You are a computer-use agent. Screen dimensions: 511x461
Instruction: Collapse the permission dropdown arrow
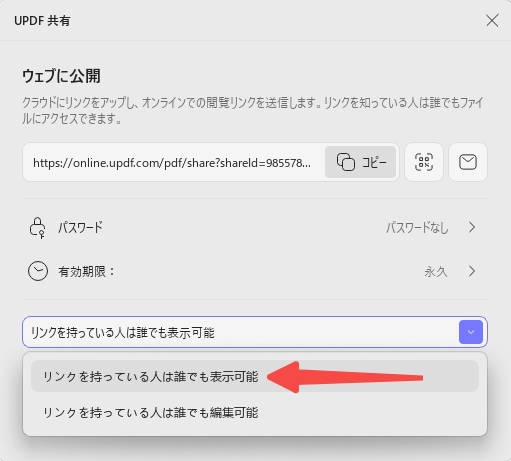pyautogui.click(x=471, y=332)
